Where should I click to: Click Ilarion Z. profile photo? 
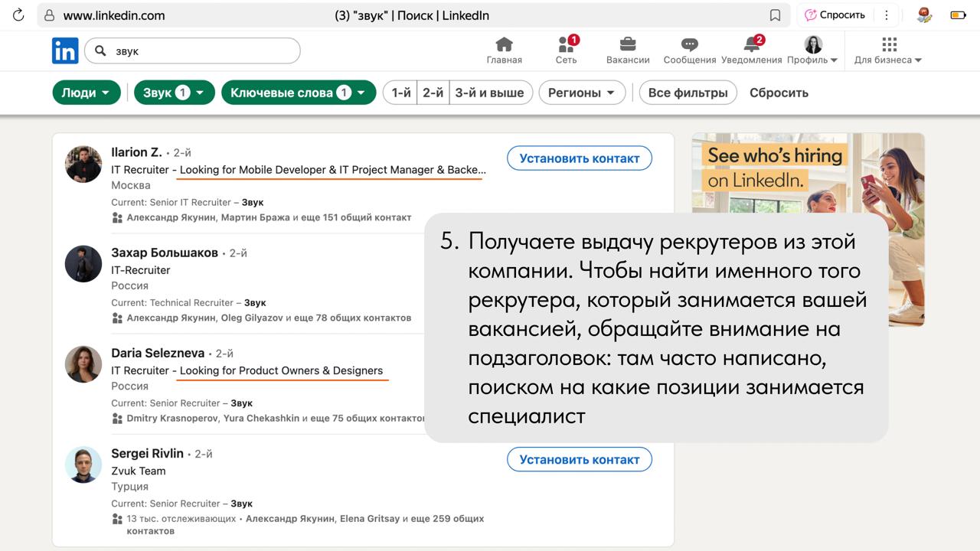[83, 164]
